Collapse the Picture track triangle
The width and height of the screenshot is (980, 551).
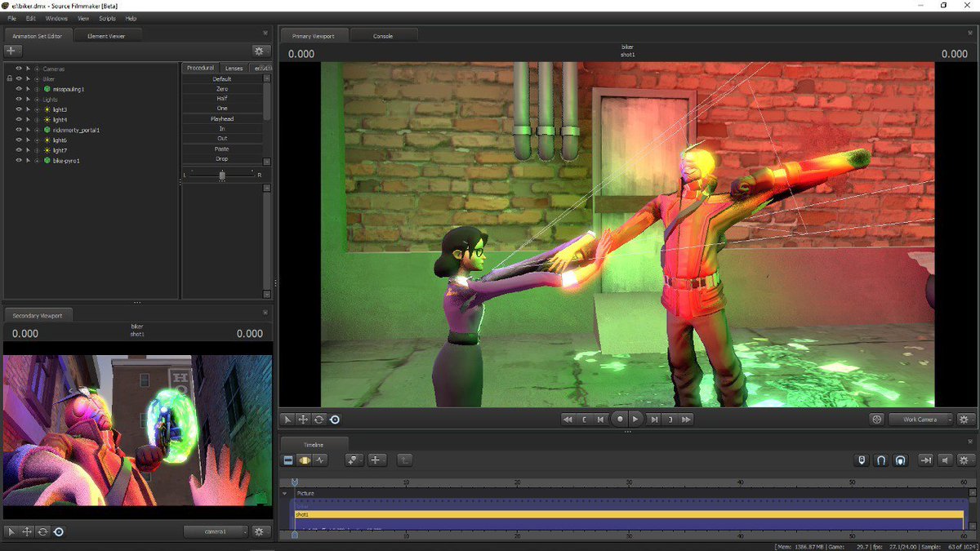point(285,493)
